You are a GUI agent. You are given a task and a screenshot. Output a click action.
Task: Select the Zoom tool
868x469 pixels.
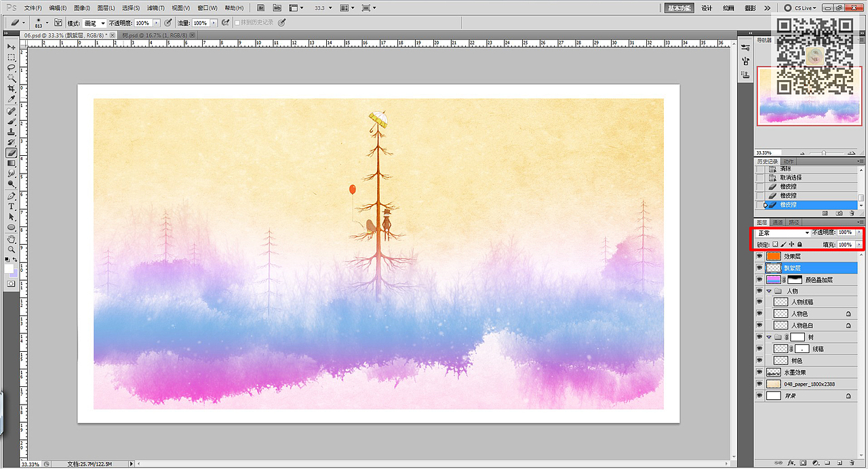pyautogui.click(x=12, y=249)
